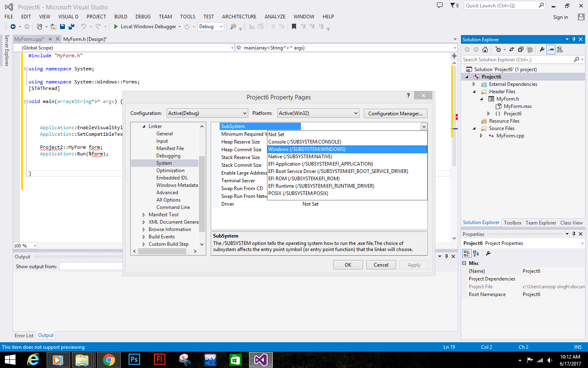Click the Home icon in Solution Explorer
The image size is (588, 368).
click(485, 49)
